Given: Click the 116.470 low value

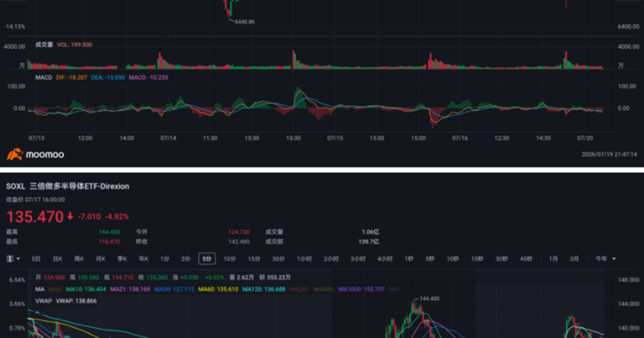Looking at the screenshot, I should [109, 242].
